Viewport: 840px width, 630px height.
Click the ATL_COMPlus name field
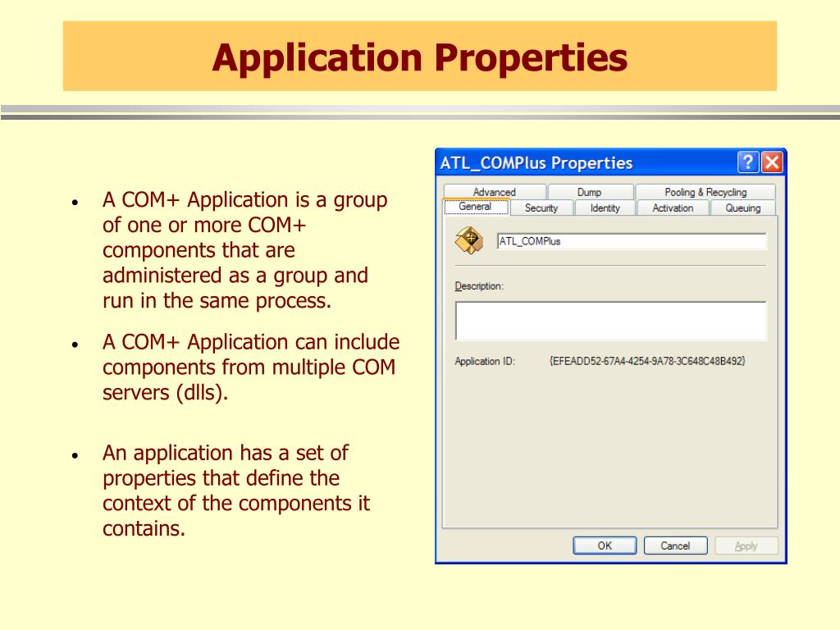(x=632, y=241)
